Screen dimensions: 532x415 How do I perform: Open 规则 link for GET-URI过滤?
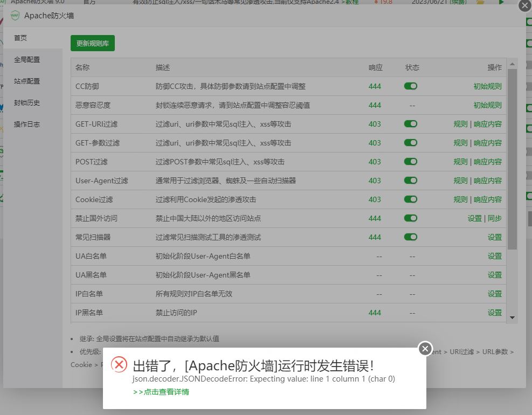tap(460, 124)
